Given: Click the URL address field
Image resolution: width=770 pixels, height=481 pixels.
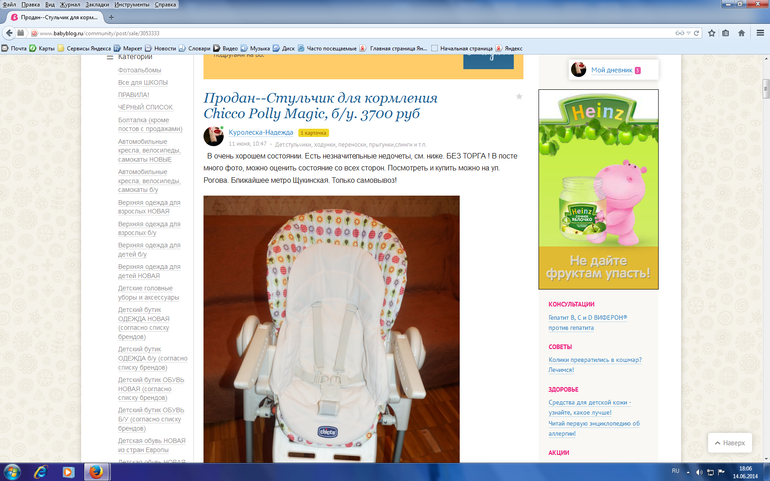Looking at the screenshot, I should (x=354, y=33).
